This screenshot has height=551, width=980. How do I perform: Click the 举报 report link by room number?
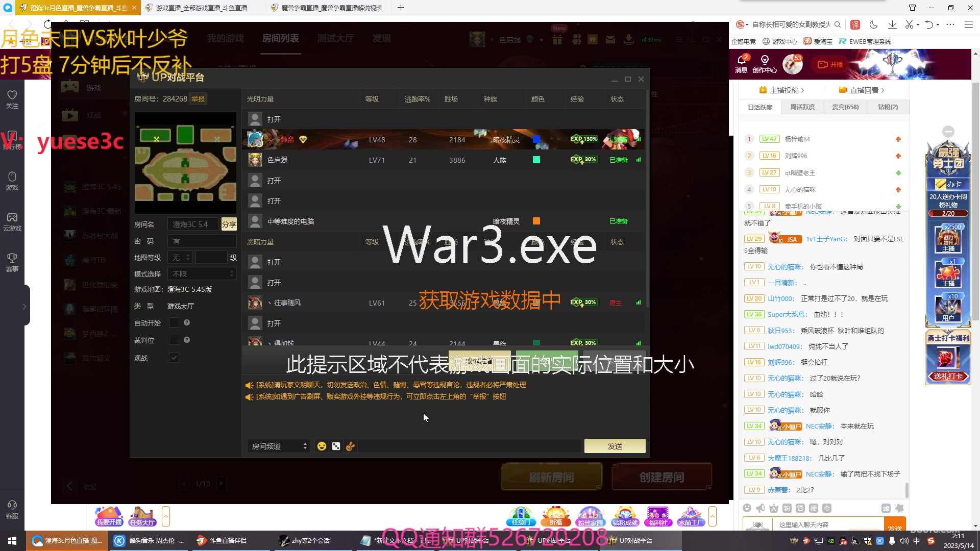click(198, 99)
